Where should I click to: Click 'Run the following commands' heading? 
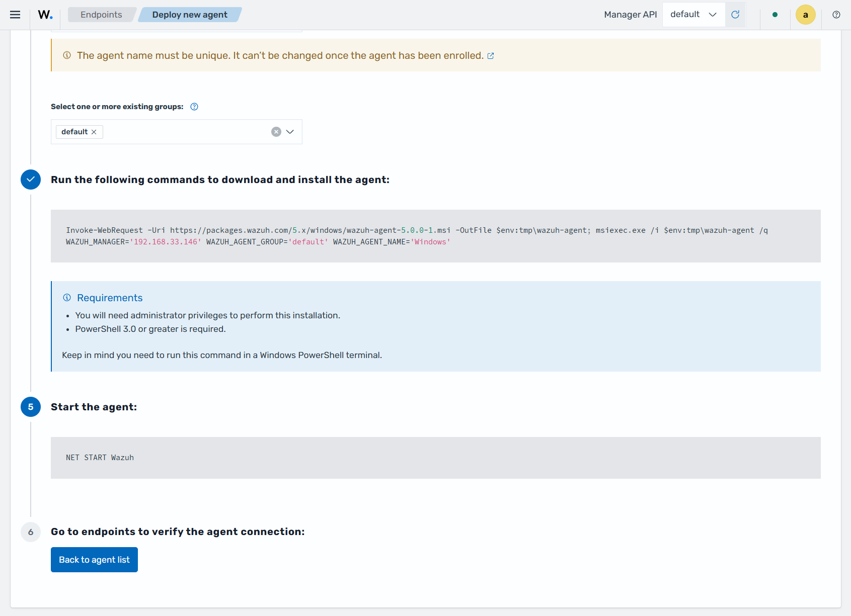(220, 180)
